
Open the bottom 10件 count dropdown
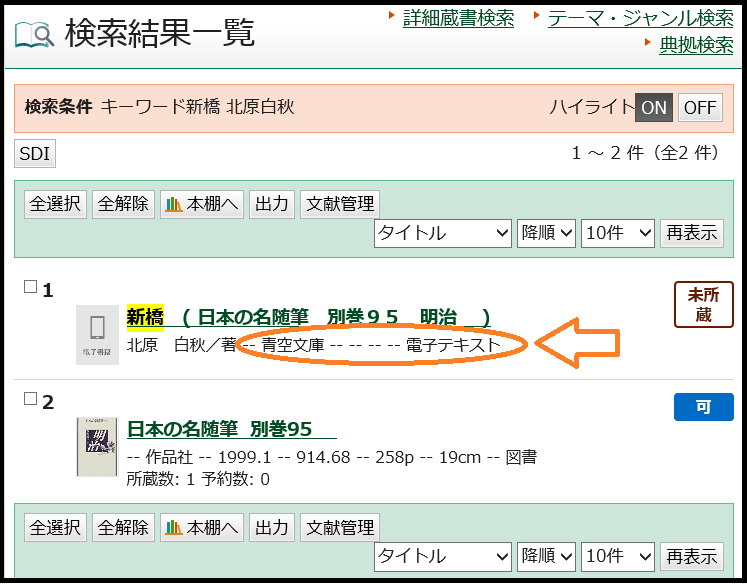tap(618, 556)
